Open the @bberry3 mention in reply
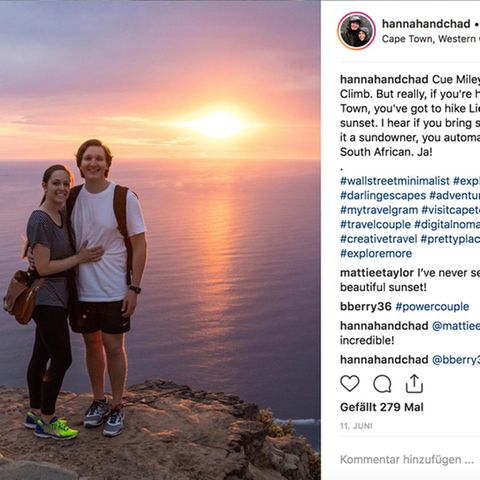Viewport: 480px width, 480px height. pyautogui.click(x=456, y=360)
